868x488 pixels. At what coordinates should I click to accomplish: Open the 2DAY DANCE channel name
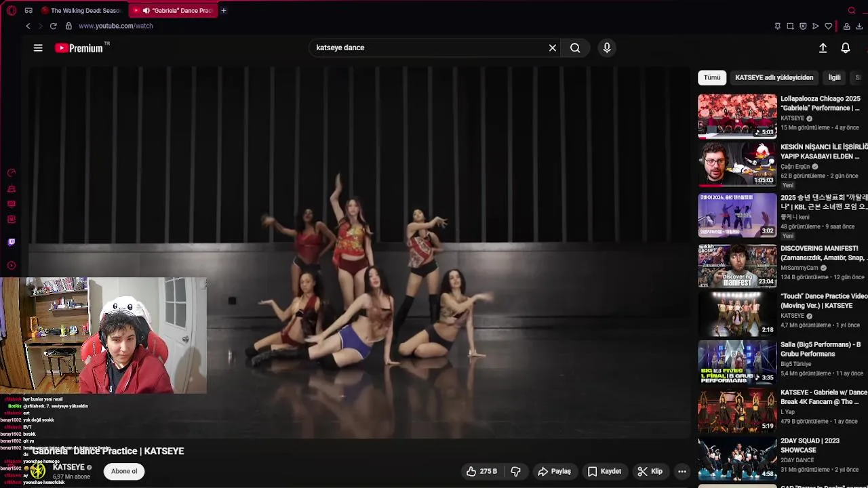(797, 460)
